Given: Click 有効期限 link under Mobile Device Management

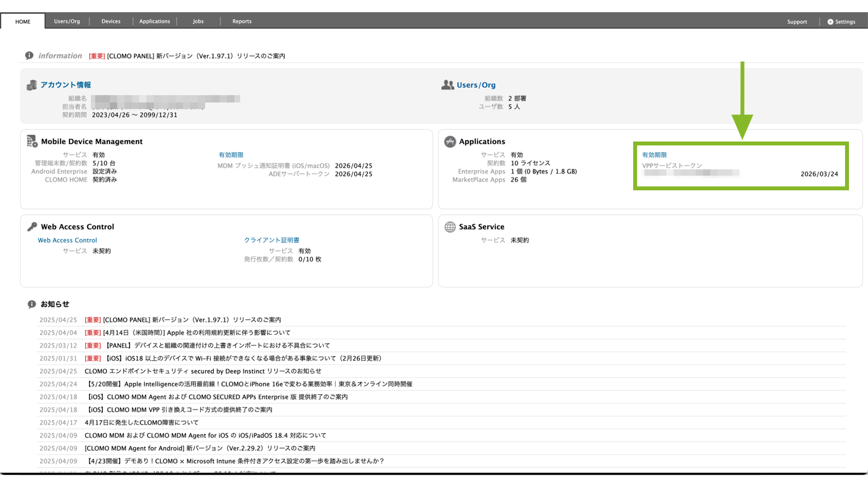Looking at the screenshot, I should click(231, 155).
